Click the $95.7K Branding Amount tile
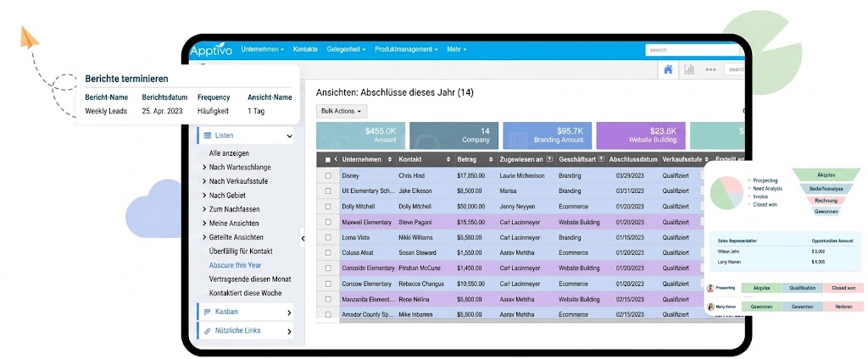This screenshot has height=359, width=868. pos(548,135)
